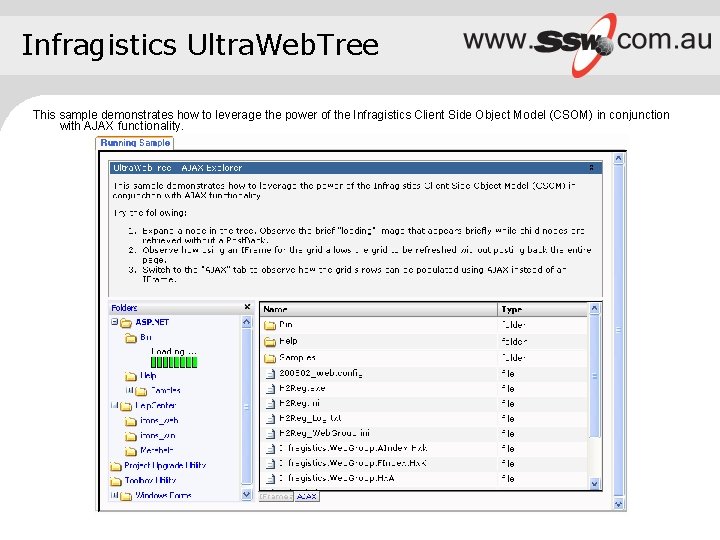The image size is (720, 540).
Task: Select Bin node label in Folders tree
Action: point(146,338)
